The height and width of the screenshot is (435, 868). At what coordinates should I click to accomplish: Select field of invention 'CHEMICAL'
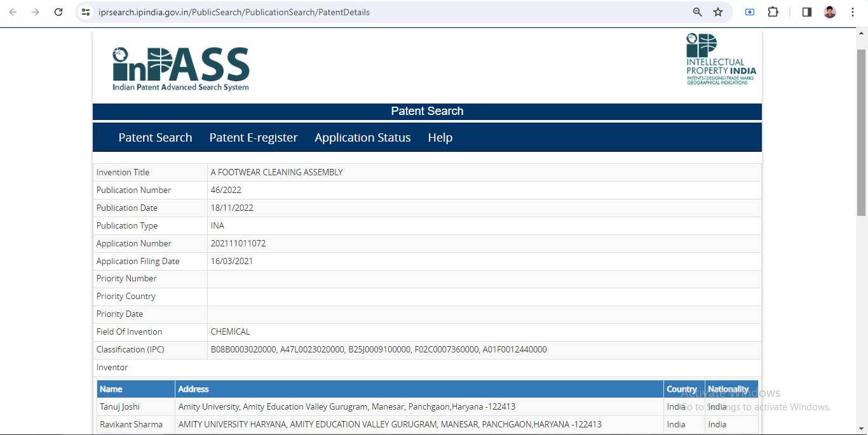point(230,331)
